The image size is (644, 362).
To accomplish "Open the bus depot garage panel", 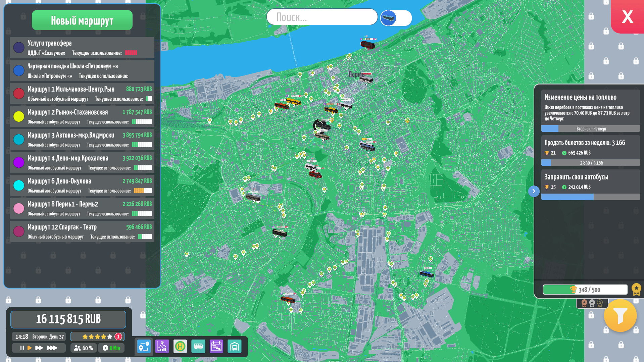I will click(x=235, y=346).
